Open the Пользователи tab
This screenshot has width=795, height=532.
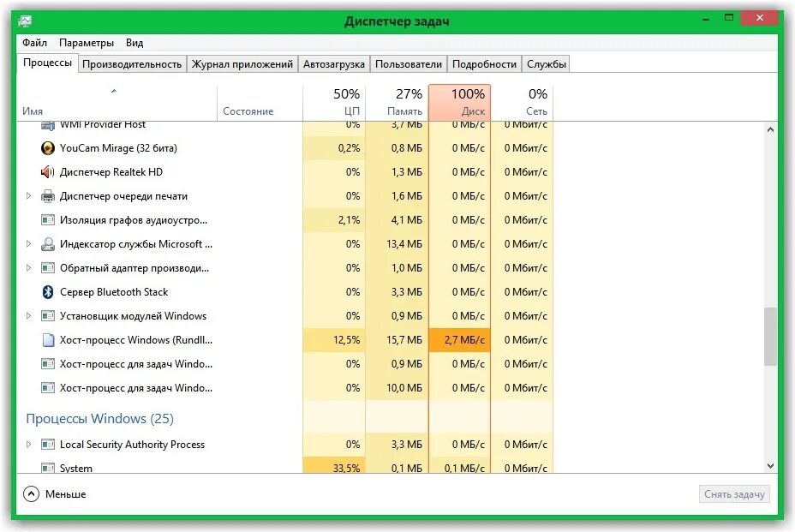[408, 64]
